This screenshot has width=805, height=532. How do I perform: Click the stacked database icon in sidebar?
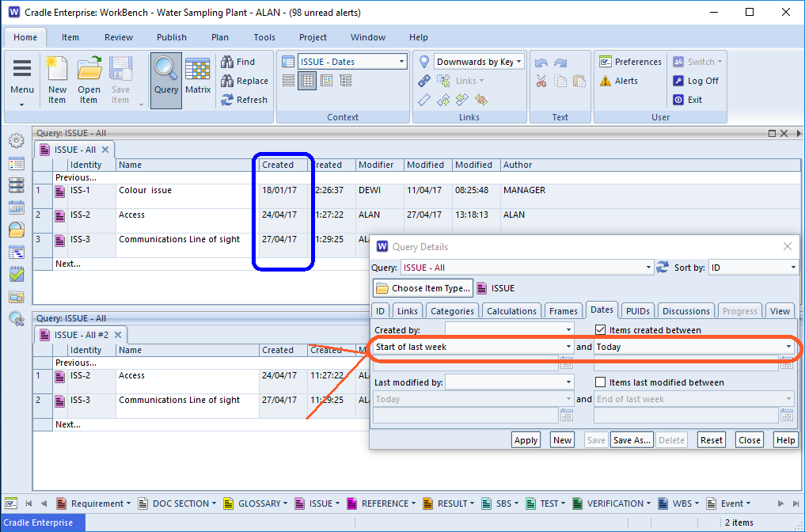pos(17,185)
